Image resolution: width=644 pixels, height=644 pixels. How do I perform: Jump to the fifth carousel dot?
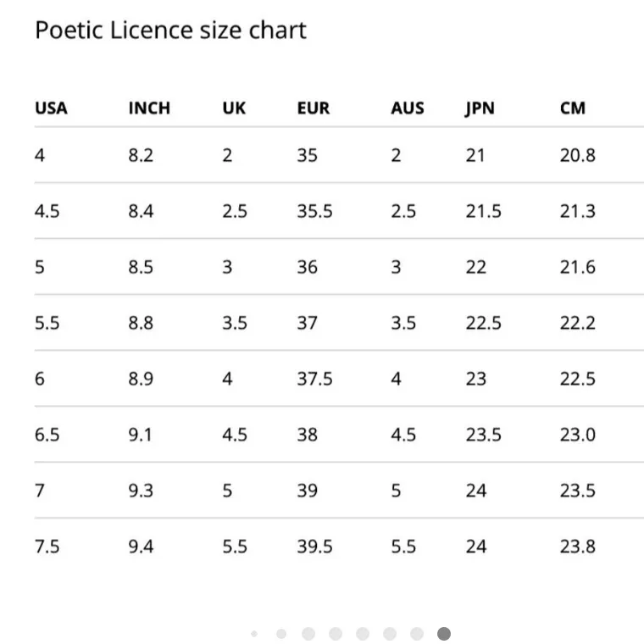click(x=363, y=634)
